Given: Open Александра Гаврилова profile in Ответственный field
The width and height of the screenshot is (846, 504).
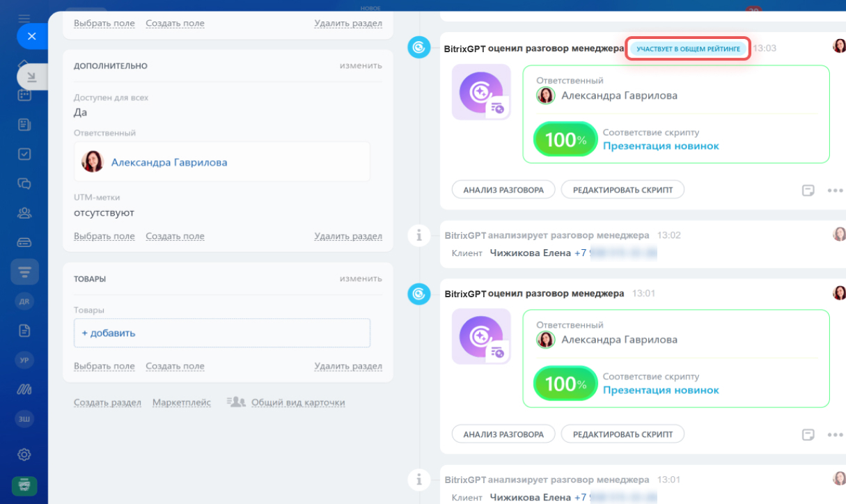Looking at the screenshot, I should pyautogui.click(x=169, y=162).
